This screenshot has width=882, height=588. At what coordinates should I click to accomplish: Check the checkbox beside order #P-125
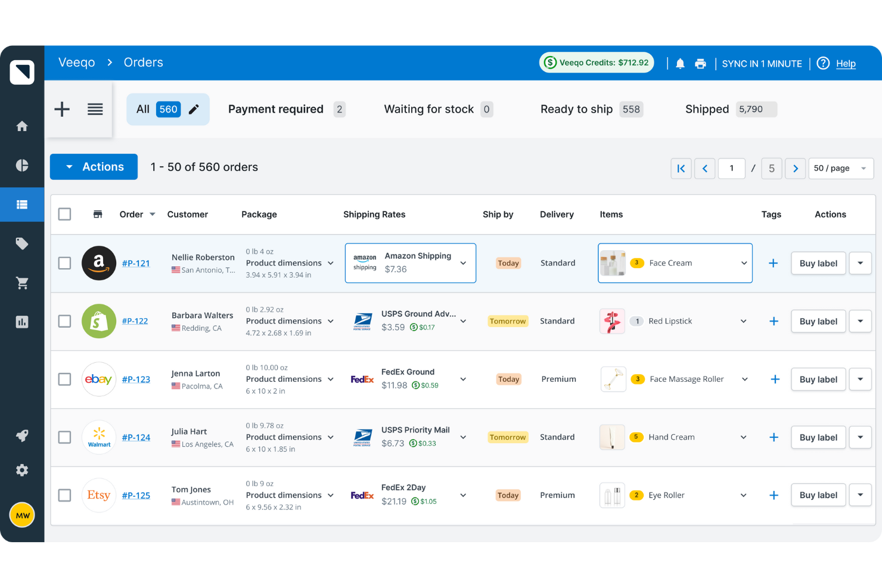tap(64, 495)
